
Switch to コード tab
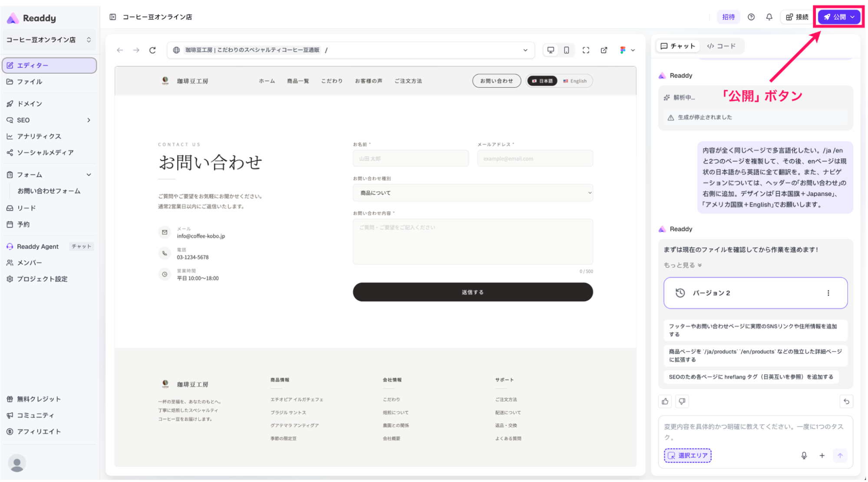pyautogui.click(x=721, y=46)
